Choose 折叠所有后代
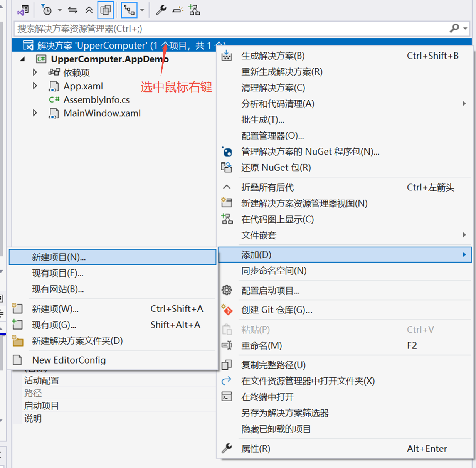This screenshot has width=476, height=468. coord(345,187)
